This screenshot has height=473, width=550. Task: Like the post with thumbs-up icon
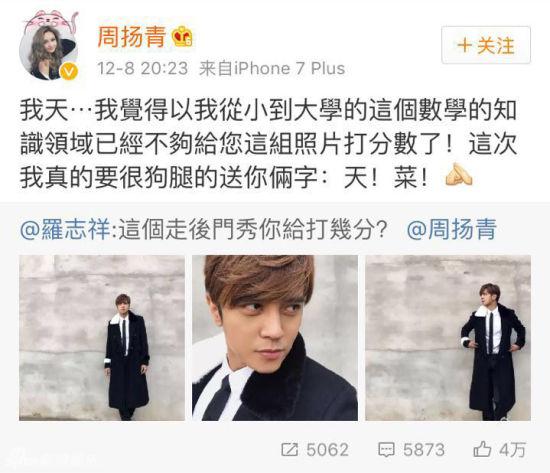(482, 449)
